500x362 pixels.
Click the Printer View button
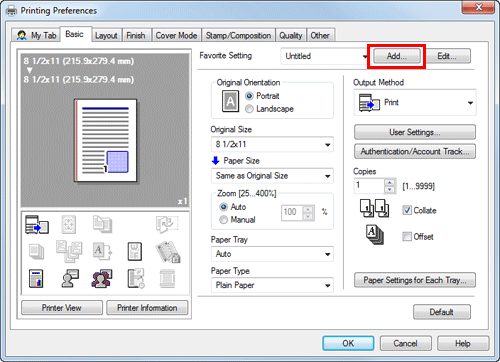(x=62, y=308)
